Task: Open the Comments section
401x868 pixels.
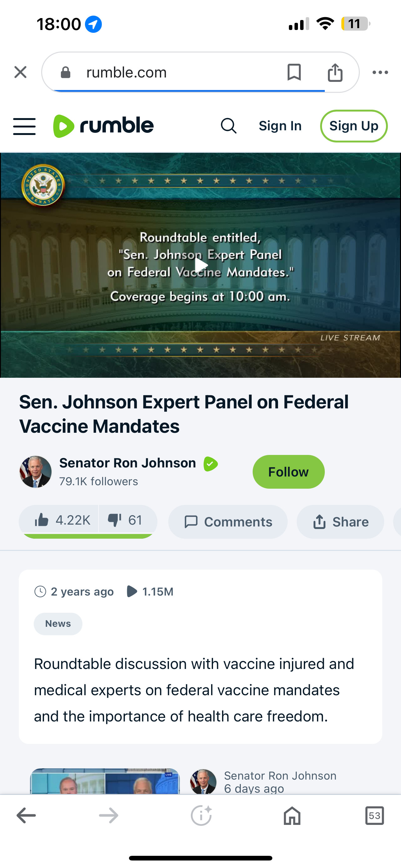Action: (x=228, y=521)
